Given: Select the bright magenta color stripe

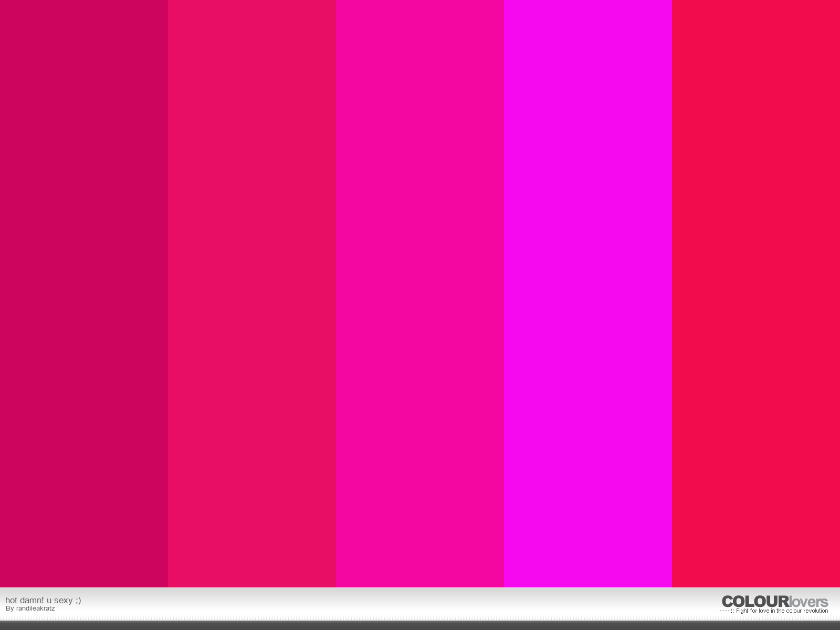Looking at the screenshot, I should [588, 293].
